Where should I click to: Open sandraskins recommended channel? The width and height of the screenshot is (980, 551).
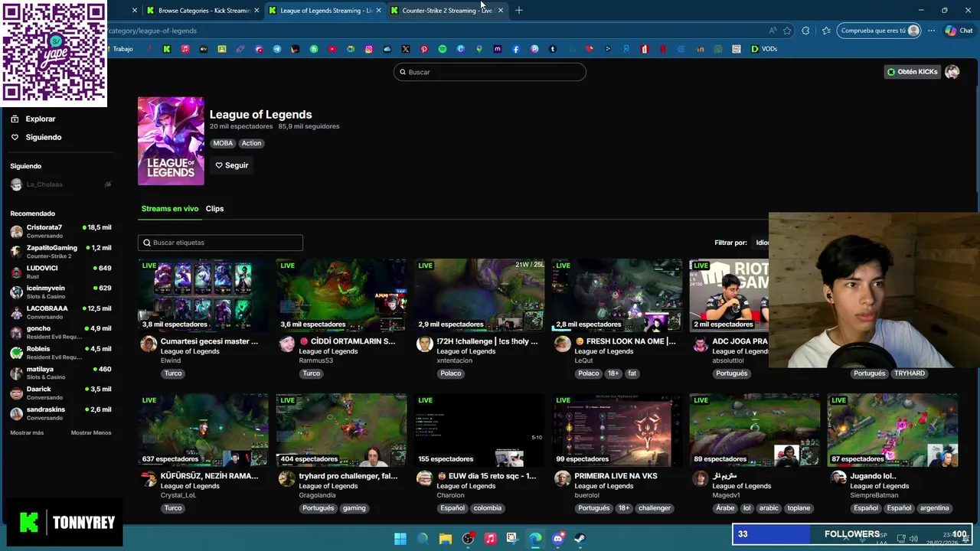60,413
